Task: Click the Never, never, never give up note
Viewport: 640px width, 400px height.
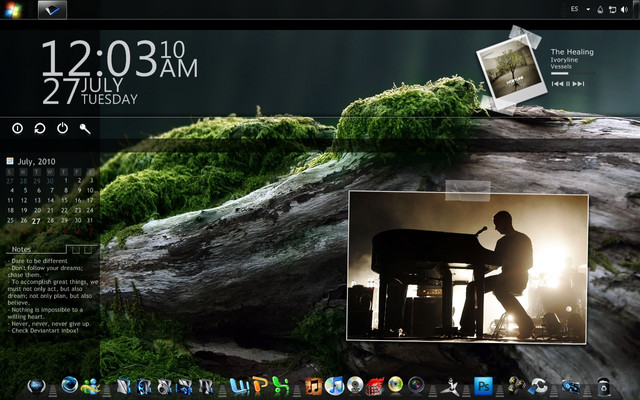Action: click(49, 324)
